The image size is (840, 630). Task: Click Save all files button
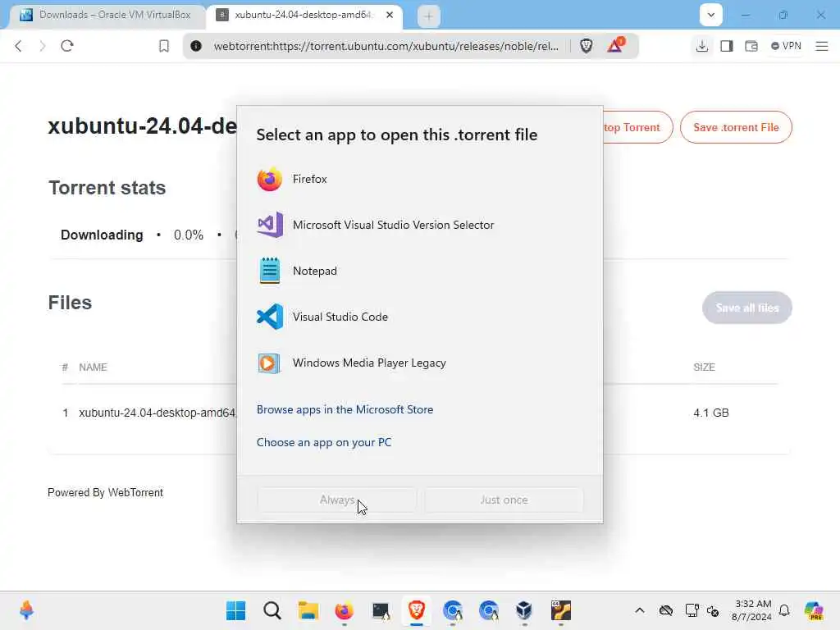tap(746, 308)
